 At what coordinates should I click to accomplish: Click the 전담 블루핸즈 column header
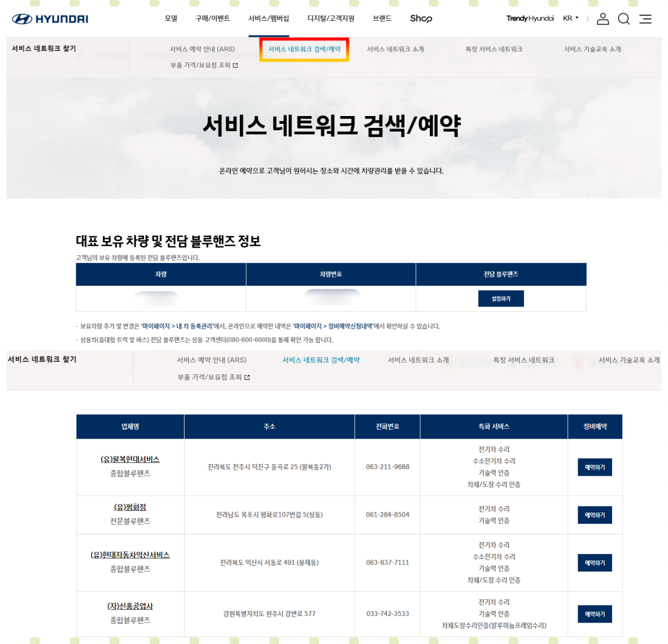(501, 274)
